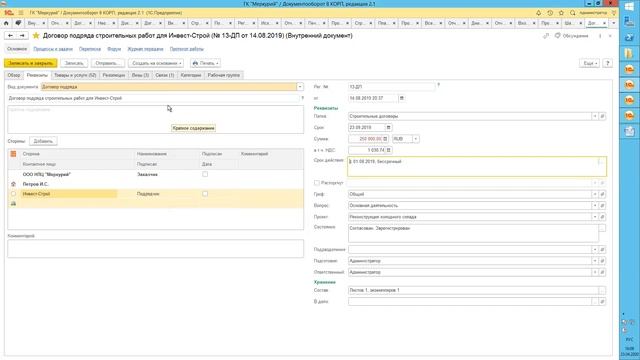Open calendar picker for registration date
Viewport: 640px width, 360px height.
click(402, 98)
